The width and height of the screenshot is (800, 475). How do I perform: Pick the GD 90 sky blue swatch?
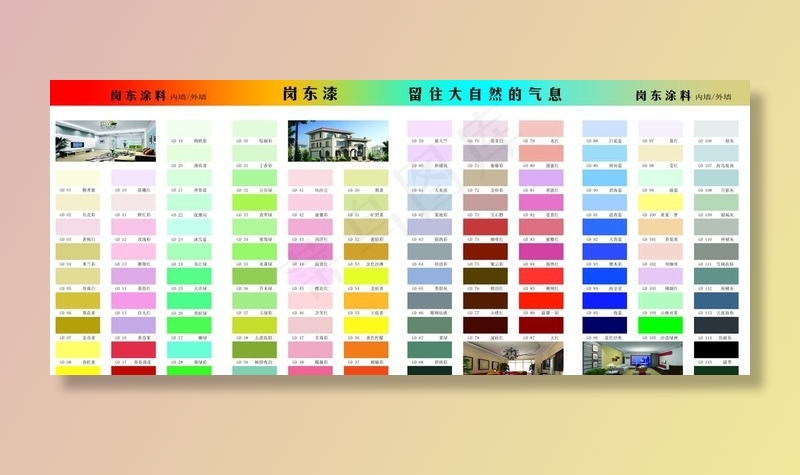click(x=605, y=178)
